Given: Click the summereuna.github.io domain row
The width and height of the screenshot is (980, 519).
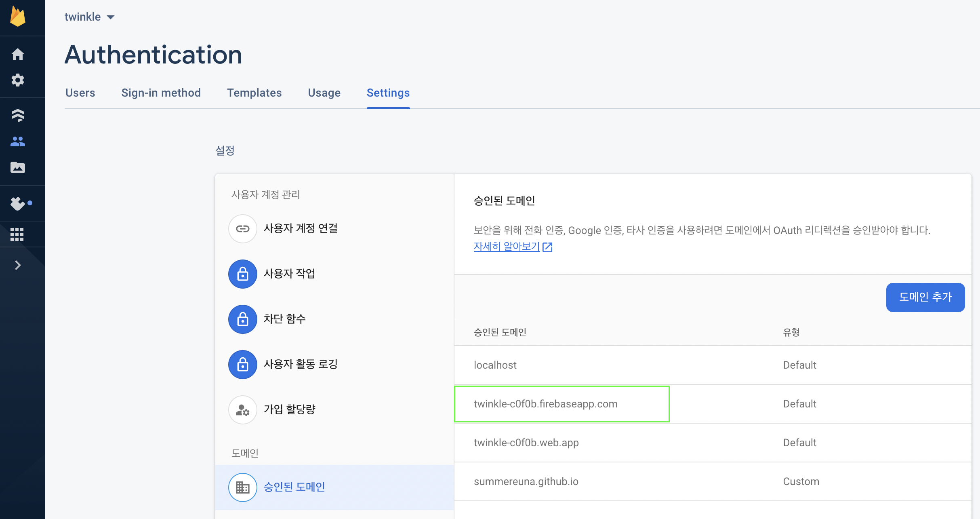Looking at the screenshot, I should point(526,481).
